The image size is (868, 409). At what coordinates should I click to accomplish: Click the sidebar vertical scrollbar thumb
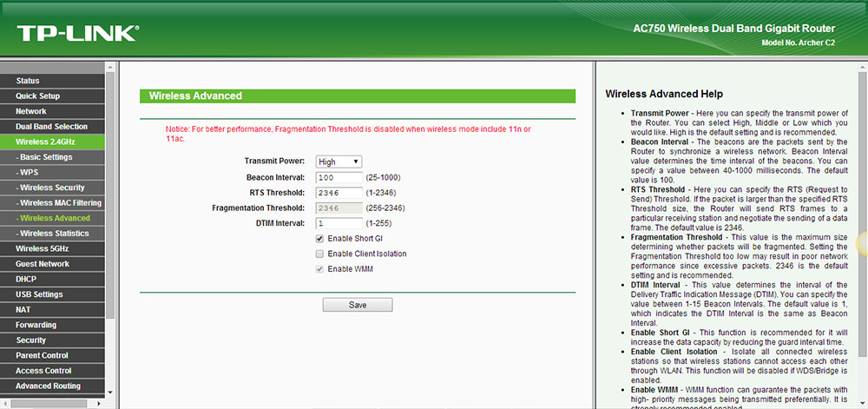[109, 194]
